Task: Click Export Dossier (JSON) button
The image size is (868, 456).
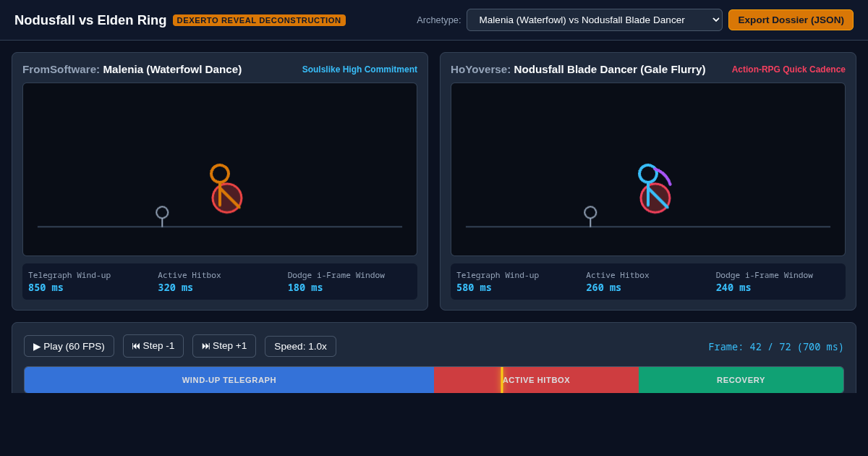Action: [x=791, y=20]
